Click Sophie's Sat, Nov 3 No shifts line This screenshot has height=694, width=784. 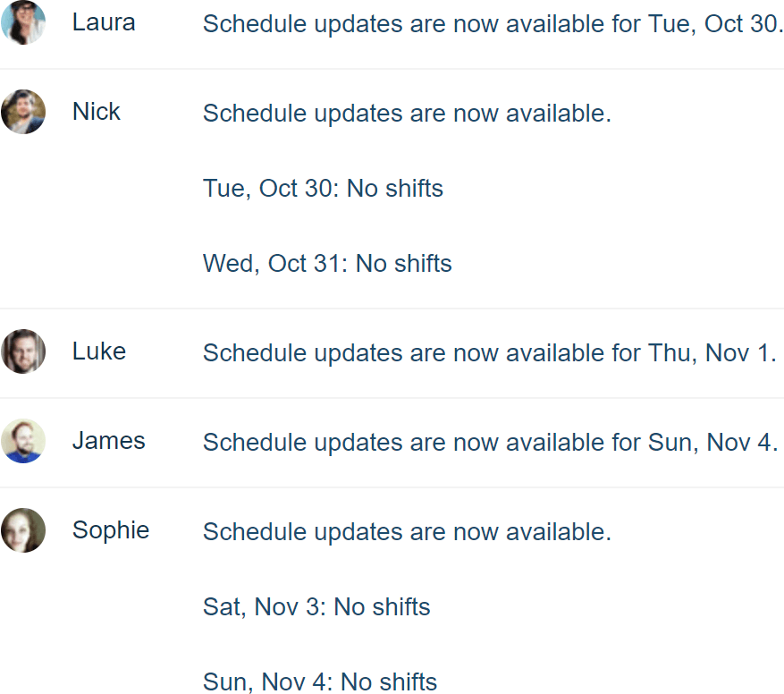pyautogui.click(x=316, y=607)
